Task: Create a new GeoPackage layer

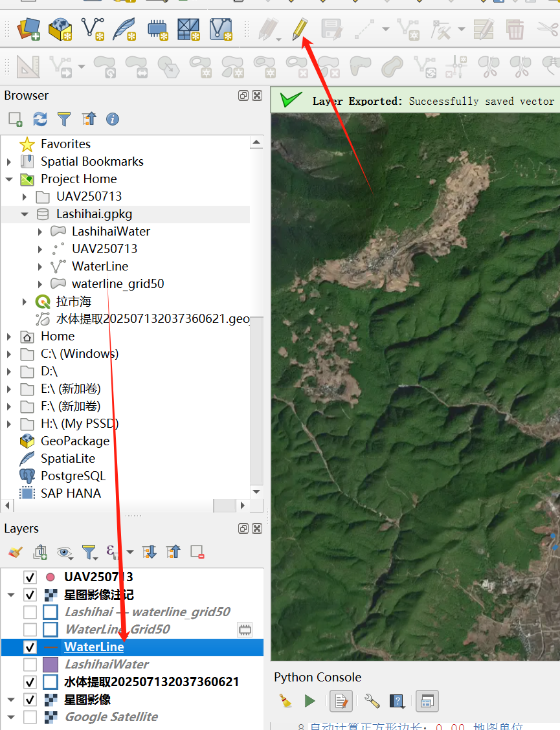Action: coord(61,29)
